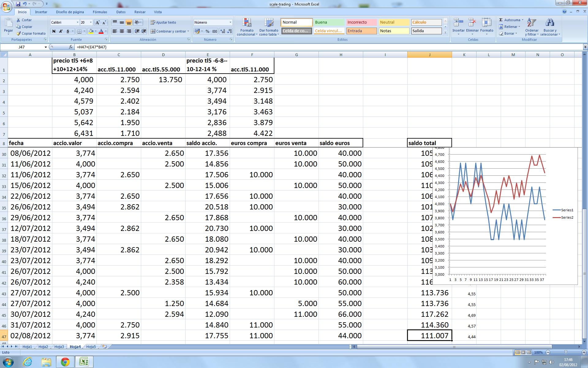Toggle bold formatting (N button)
588x368 pixels.
coord(54,31)
